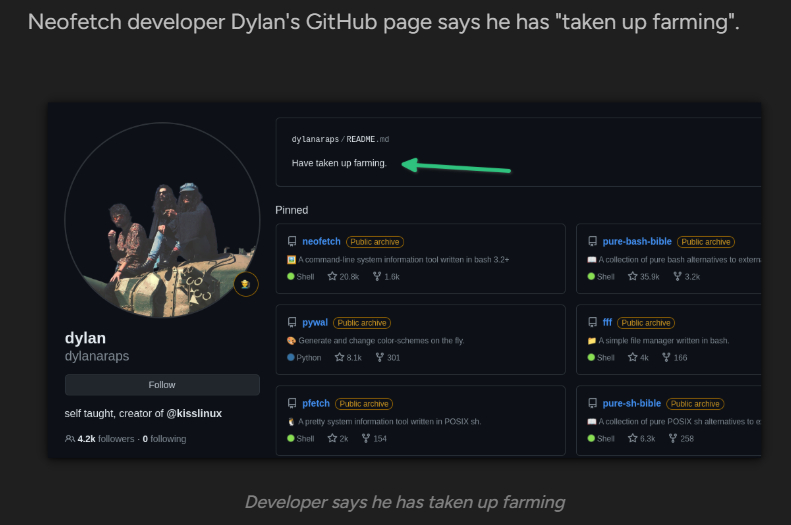Open the @kisslinux mention link
791x525 pixels.
(x=197, y=413)
